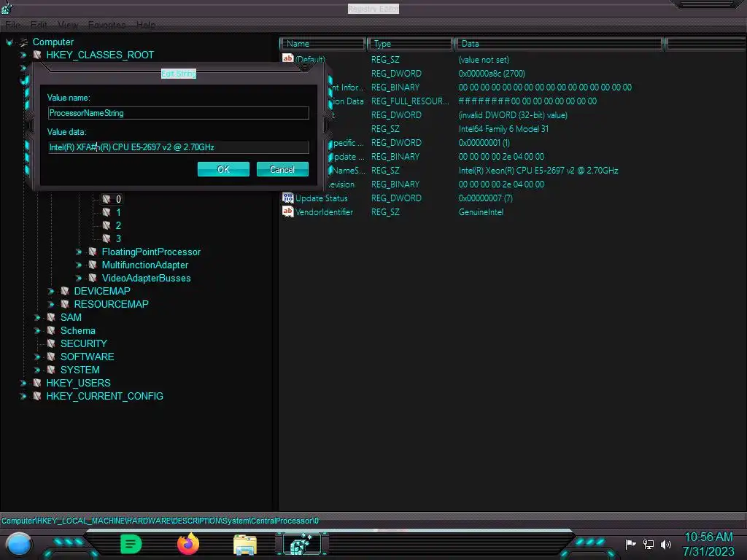Click the Registry Editor title bar app icon
747x560 pixels.
pyautogui.click(x=7, y=7)
